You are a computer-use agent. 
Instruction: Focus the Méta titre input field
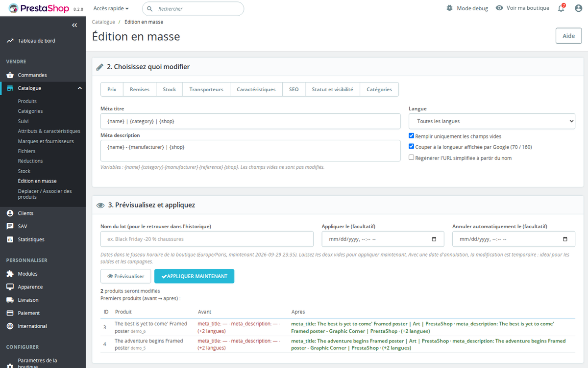click(250, 121)
